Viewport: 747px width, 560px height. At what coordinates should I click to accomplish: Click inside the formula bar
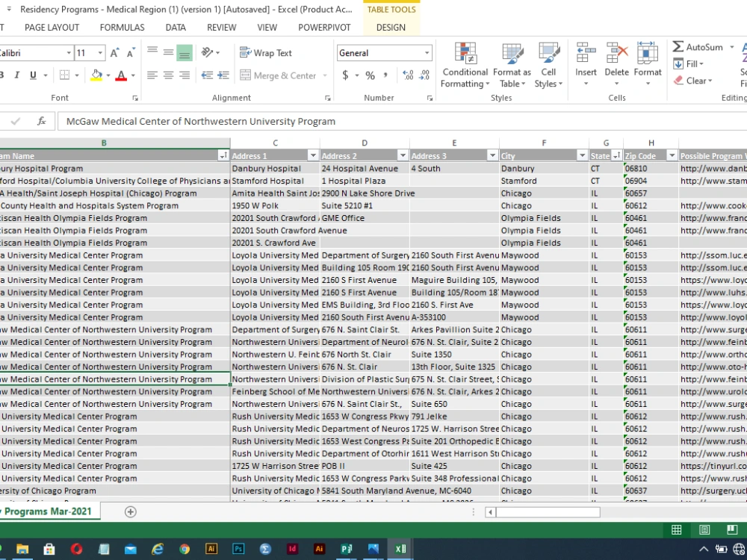pyautogui.click(x=402, y=122)
